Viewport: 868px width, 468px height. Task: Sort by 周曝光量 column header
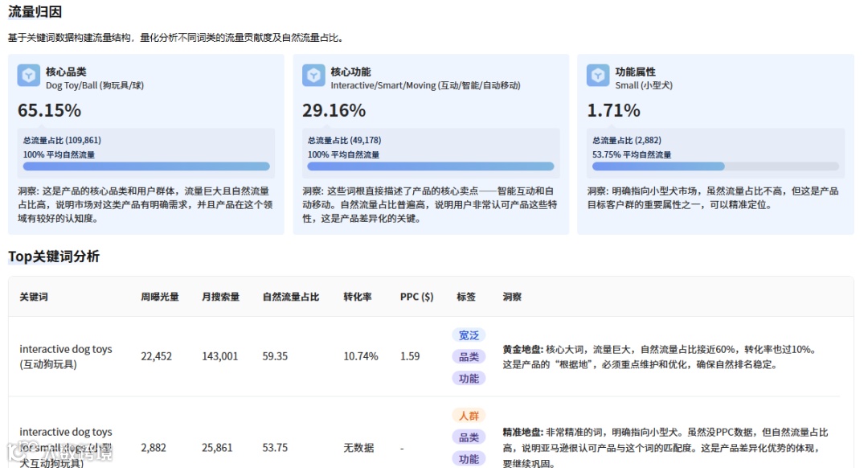point(159,297)
